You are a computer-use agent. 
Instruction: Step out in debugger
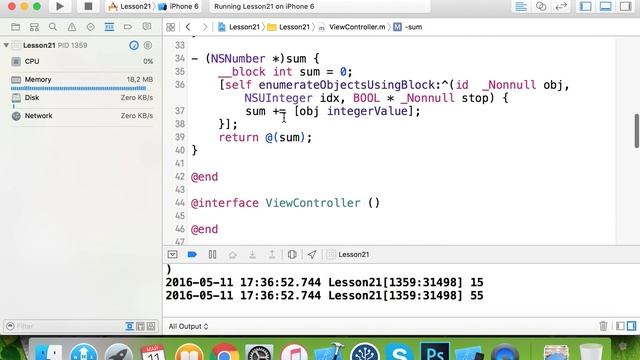[x=272, y=254]
